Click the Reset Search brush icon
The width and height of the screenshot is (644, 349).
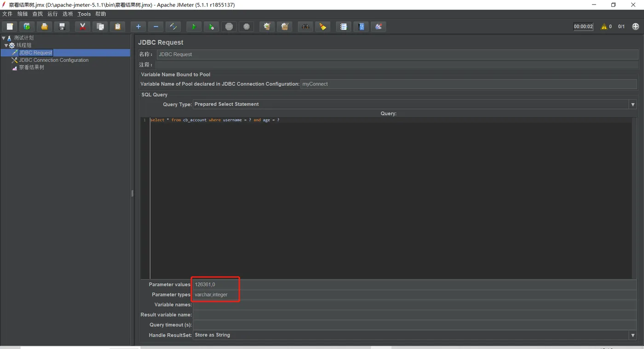[x=322, y=27]
